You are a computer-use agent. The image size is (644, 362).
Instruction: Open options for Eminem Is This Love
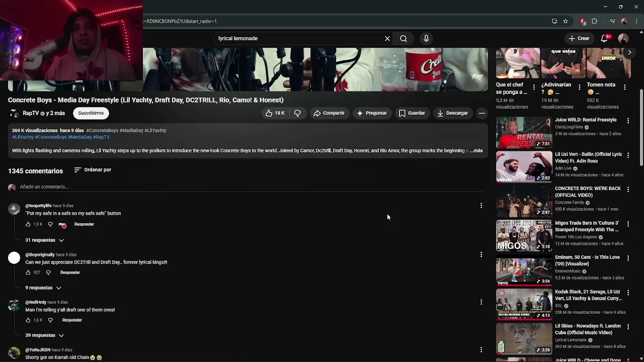coord(628,258)
